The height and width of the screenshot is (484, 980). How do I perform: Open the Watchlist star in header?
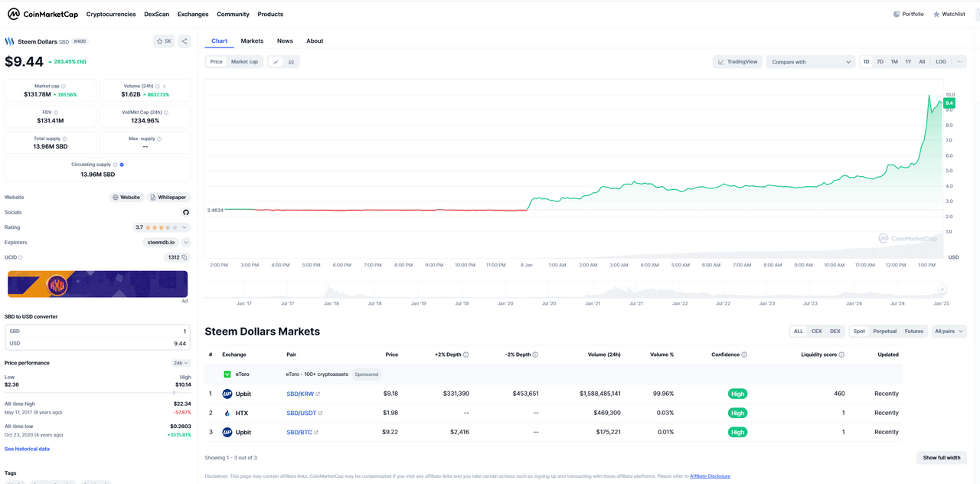[936, 14]
